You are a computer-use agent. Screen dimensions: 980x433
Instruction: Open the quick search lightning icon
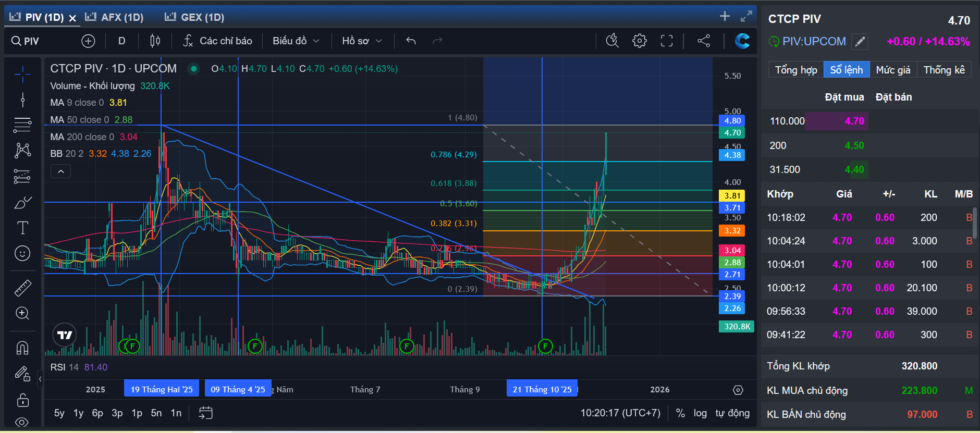(x=612, y=41)
